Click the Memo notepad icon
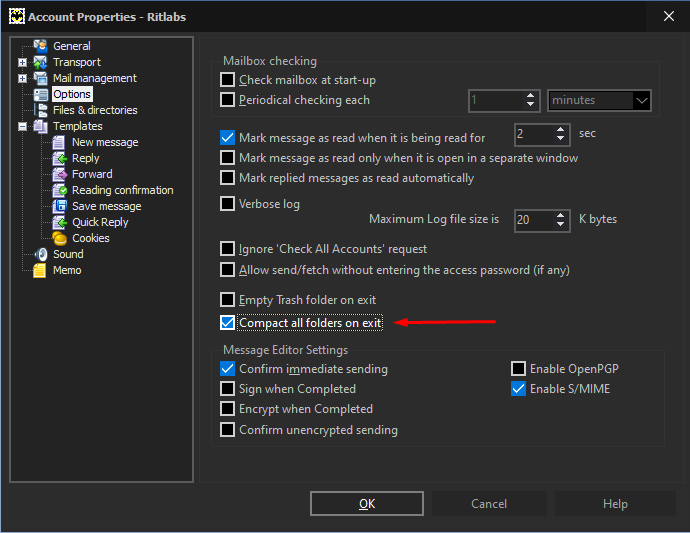The image size is (690, 533). click(40, 270)
